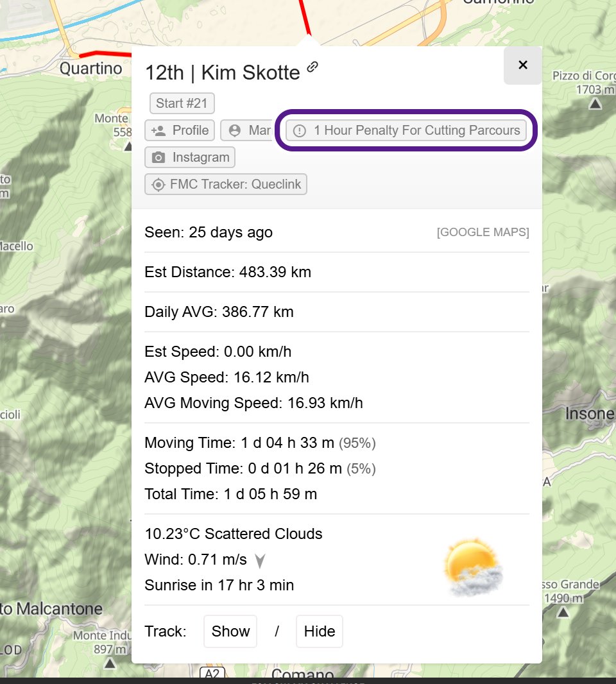
Task: Select 'Wind: 0.71 m/s' text
Action: [196, 560]
